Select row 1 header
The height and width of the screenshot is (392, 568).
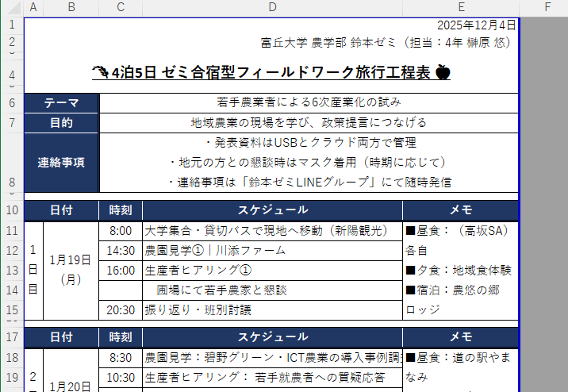[12, 25]
